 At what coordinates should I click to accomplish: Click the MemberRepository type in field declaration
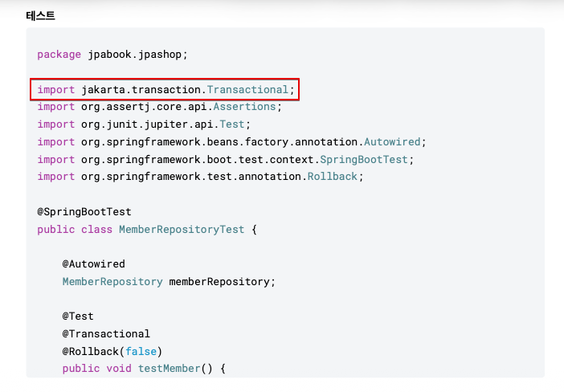coord(112,282)
